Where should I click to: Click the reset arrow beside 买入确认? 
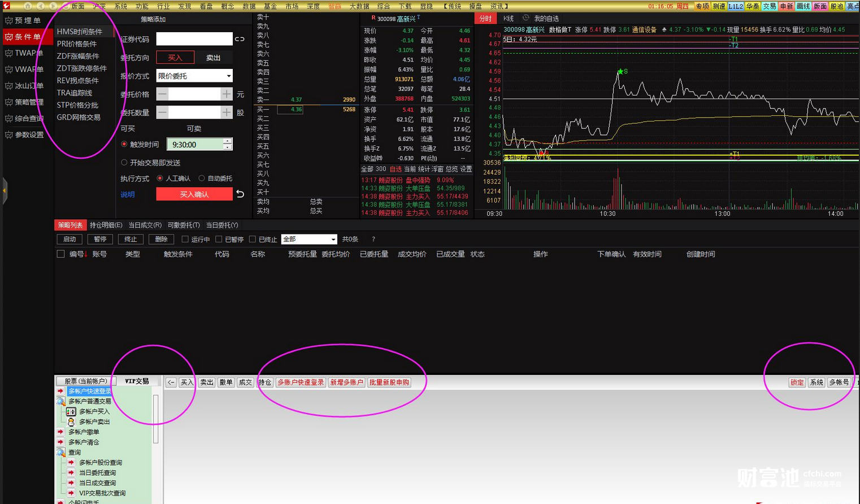tap(240, 194)
